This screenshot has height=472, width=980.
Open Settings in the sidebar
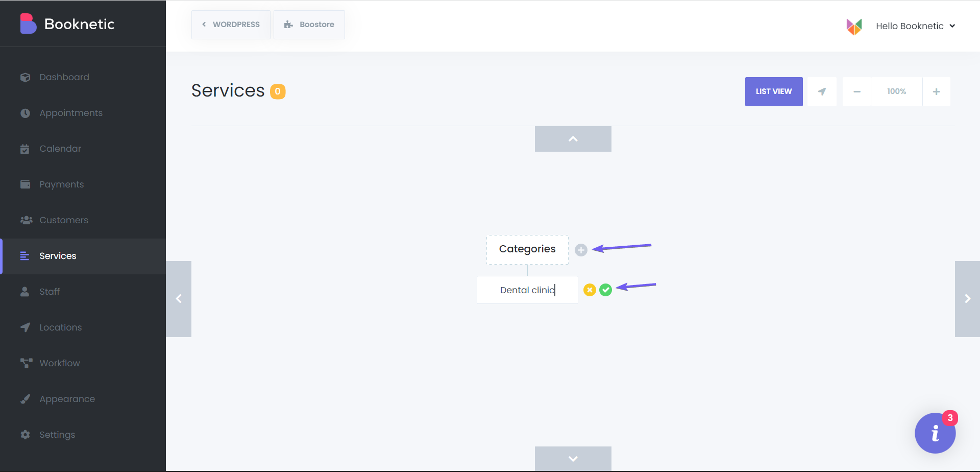pos(83,435)
